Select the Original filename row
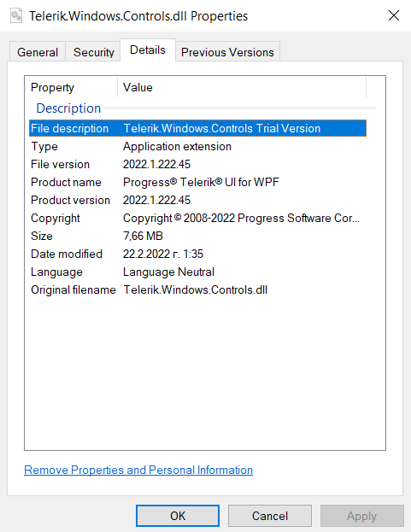The width and height of the screenshot is (411, 532). [x=198, y=289]
